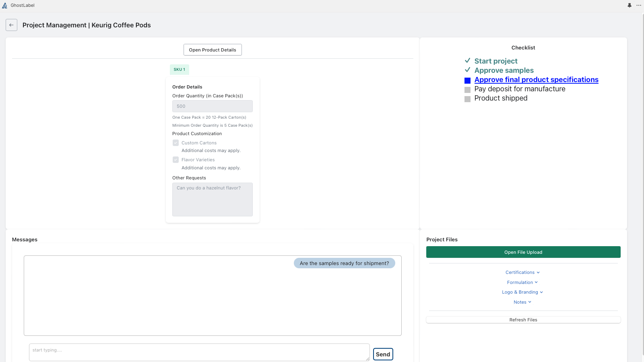The width and height of the screenshot is (644, 362).
Task: Click the pin icon in title bar
Action: coord(630,5)
